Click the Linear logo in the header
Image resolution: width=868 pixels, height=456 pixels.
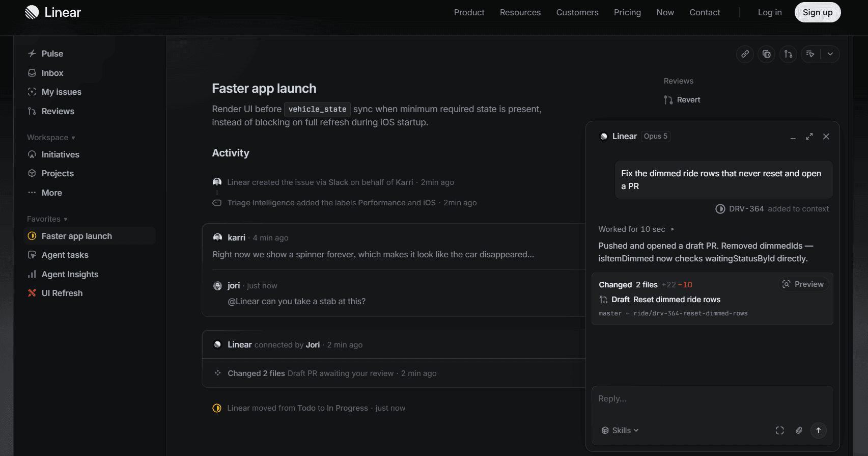(x=53, y=12)
